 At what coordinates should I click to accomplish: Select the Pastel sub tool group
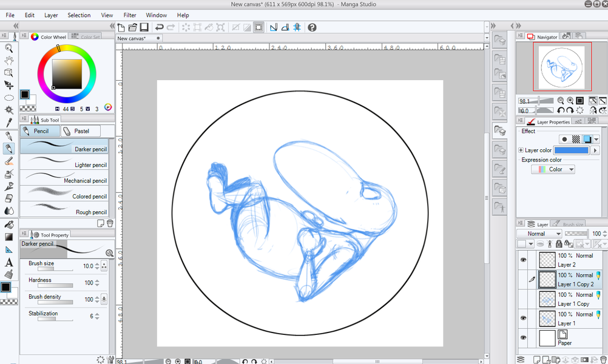[81, 131]
